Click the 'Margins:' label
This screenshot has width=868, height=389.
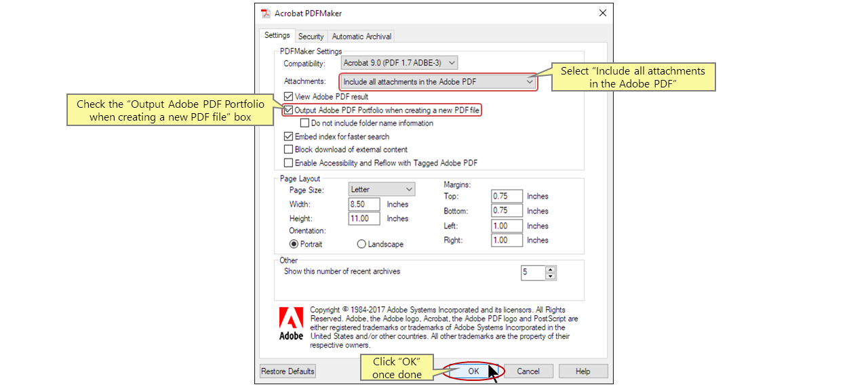click(x=457, y=184)
